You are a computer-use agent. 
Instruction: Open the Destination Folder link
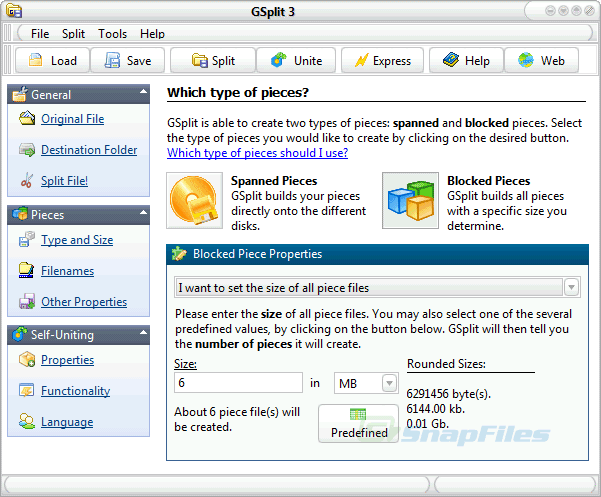[89, 150]
